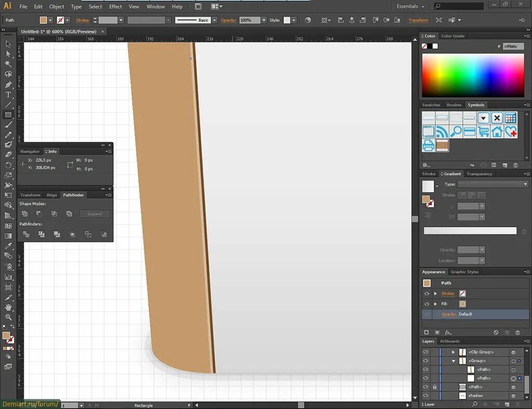
Task: Switch to the Color Guide tab
Action: point(453,36)
